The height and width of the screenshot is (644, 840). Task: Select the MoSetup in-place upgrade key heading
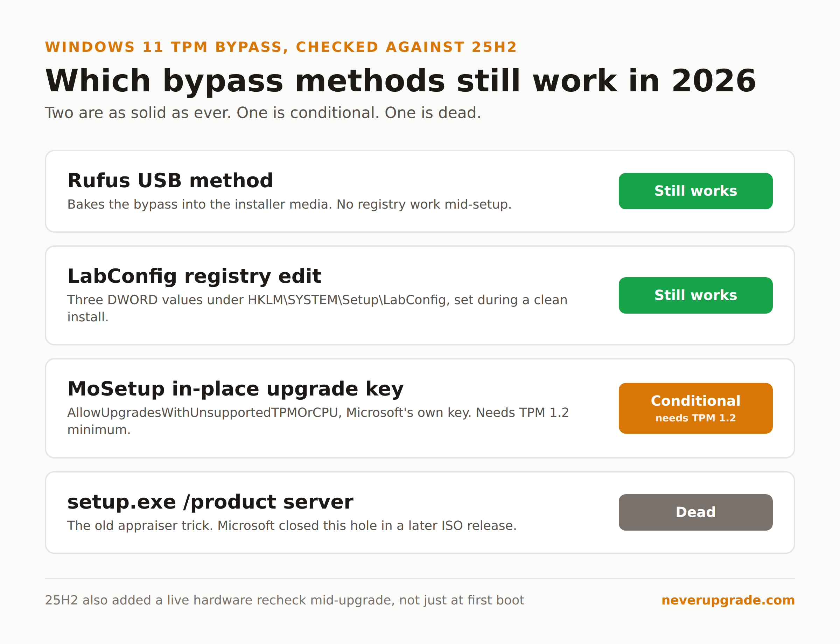(x=236, y=389)
